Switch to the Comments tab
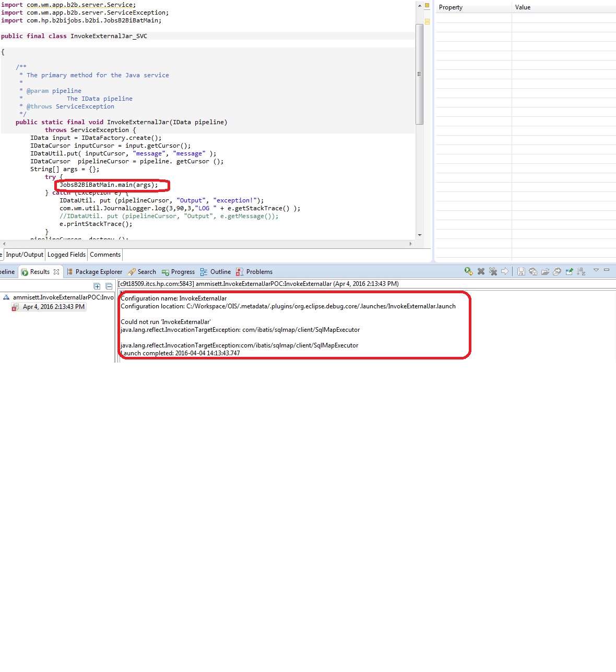Viewport: 616px width, 672px height. point(104,255)
